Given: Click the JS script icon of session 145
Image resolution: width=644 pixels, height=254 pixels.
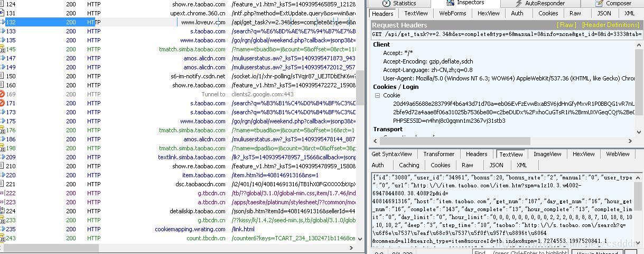Looking at the screenshot, I should (2, 49).
